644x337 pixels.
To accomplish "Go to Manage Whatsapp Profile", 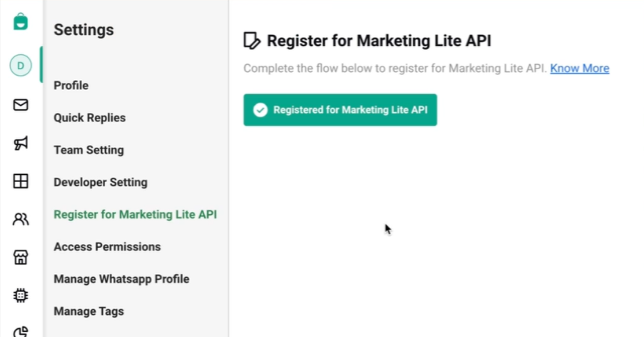I will (121, 279).
